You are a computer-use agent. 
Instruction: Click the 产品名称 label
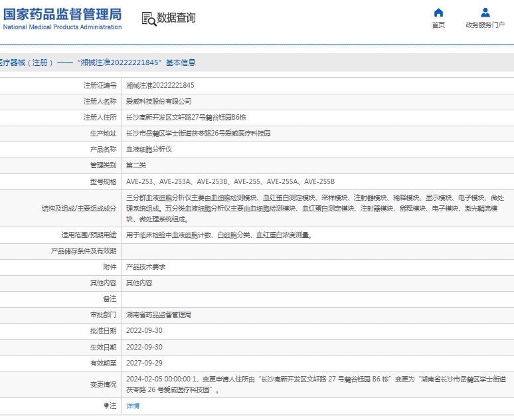coord(103,150)
